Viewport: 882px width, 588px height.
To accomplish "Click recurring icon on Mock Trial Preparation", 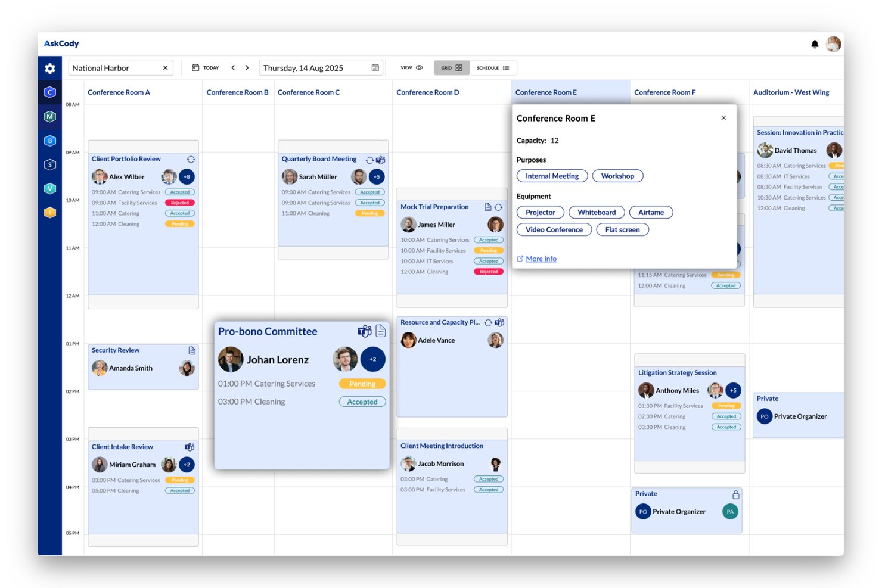I will point(498,207).
